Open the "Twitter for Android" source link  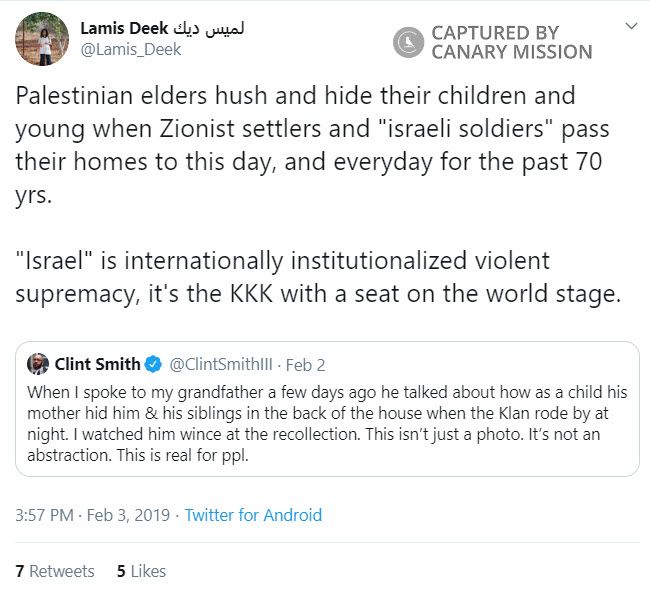pyautogui.click(x=253, y=515)
